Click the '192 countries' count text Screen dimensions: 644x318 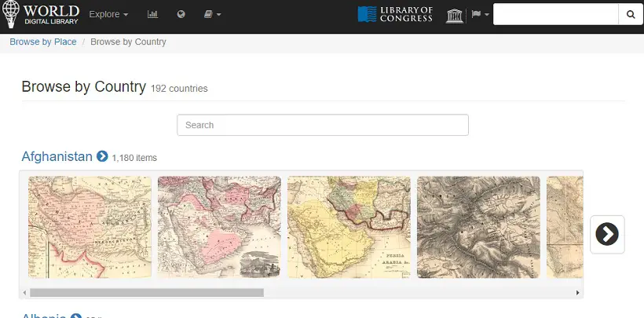coord(179,88)
